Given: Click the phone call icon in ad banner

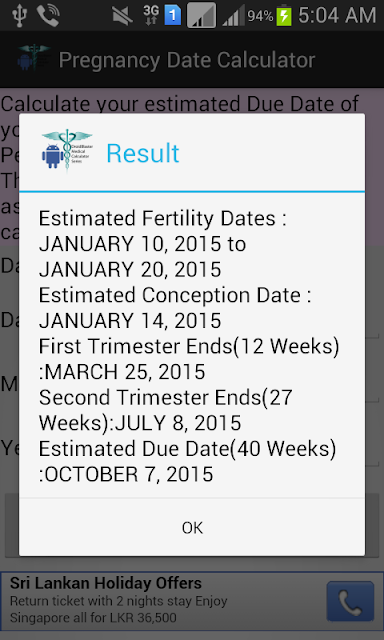Looking at the screenshot, I should pos(350,601).
